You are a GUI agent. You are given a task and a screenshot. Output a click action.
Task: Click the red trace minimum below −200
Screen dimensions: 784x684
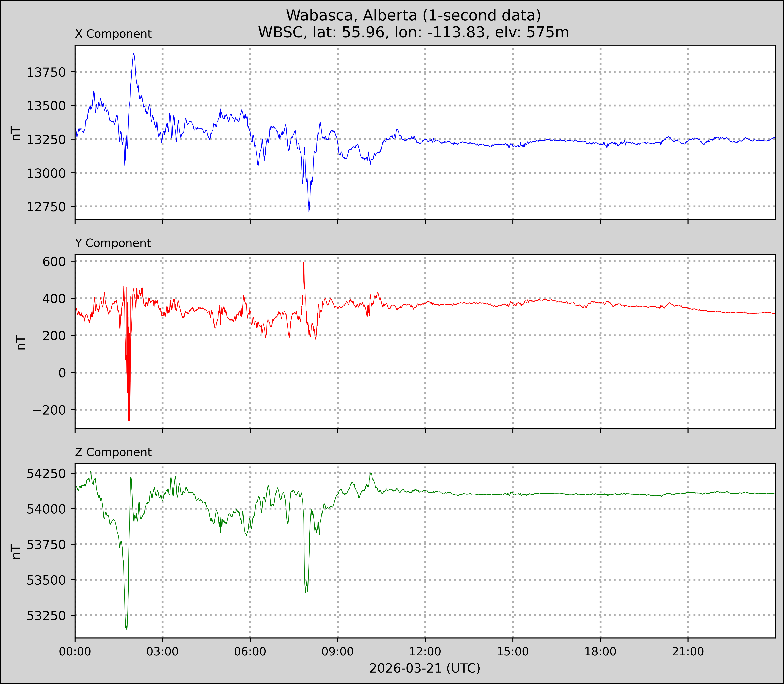129,420
